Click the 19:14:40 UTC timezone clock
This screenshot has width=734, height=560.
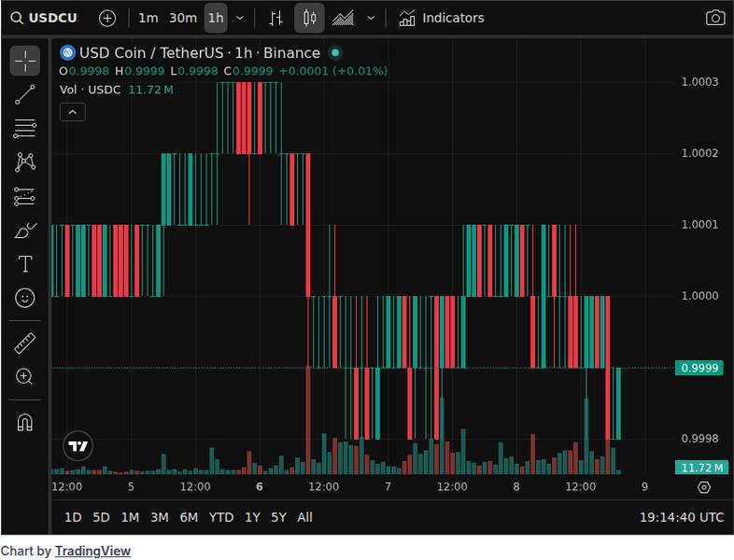coord(682,517)
